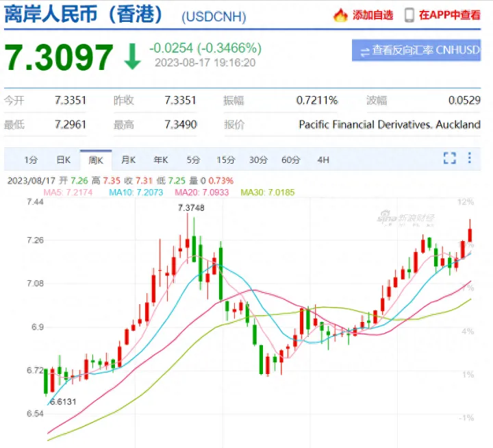Screen dimensions: 493x448
Task: Click Pacific Financial Derivatives. Auckland quote source
Action: 390,125
